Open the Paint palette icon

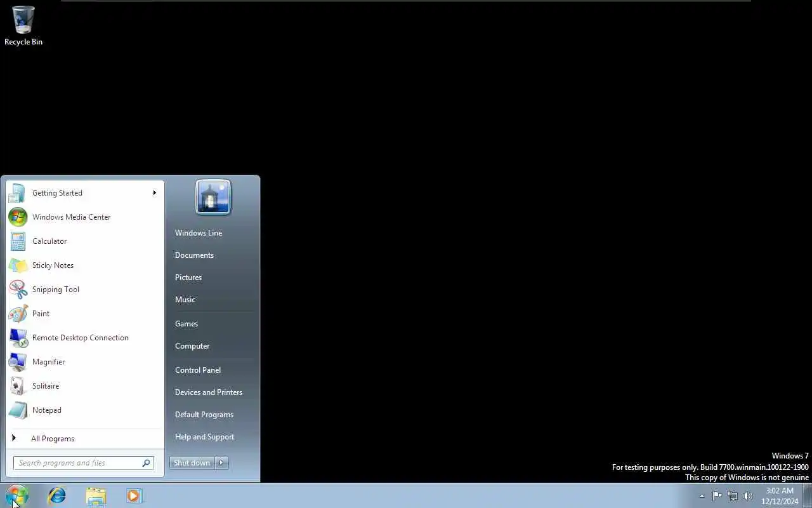pos(17,314)
